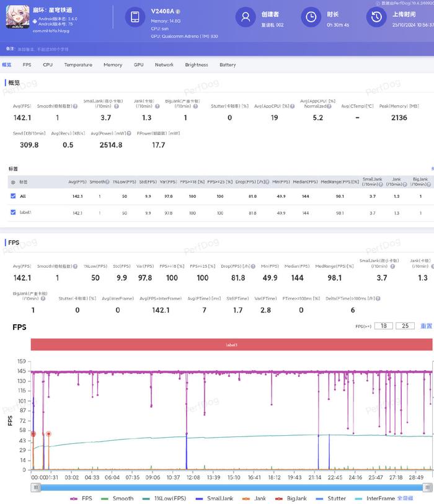Click info icon next to V2408A
The image size is (434, 504).
tap(178, 12)
